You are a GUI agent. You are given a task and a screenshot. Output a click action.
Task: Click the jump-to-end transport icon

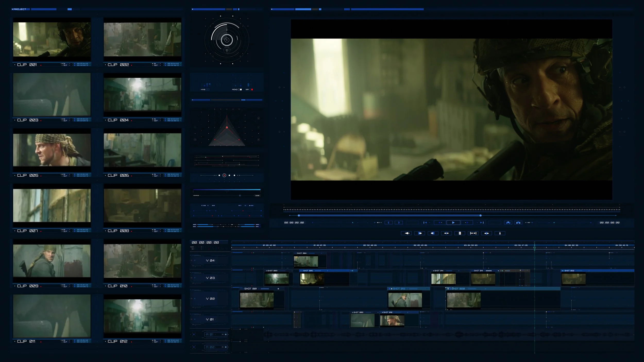coord(481,222)
